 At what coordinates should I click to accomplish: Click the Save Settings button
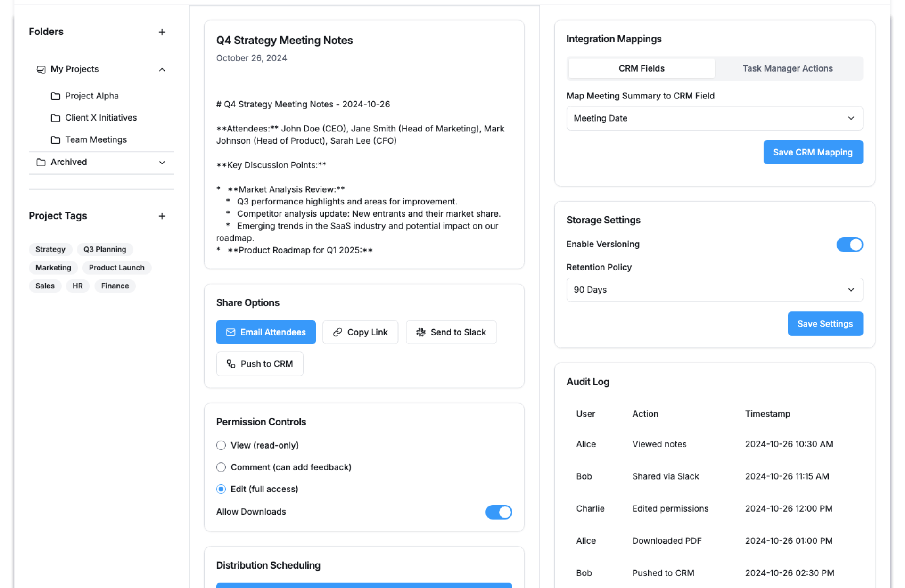tap(824, 324)
